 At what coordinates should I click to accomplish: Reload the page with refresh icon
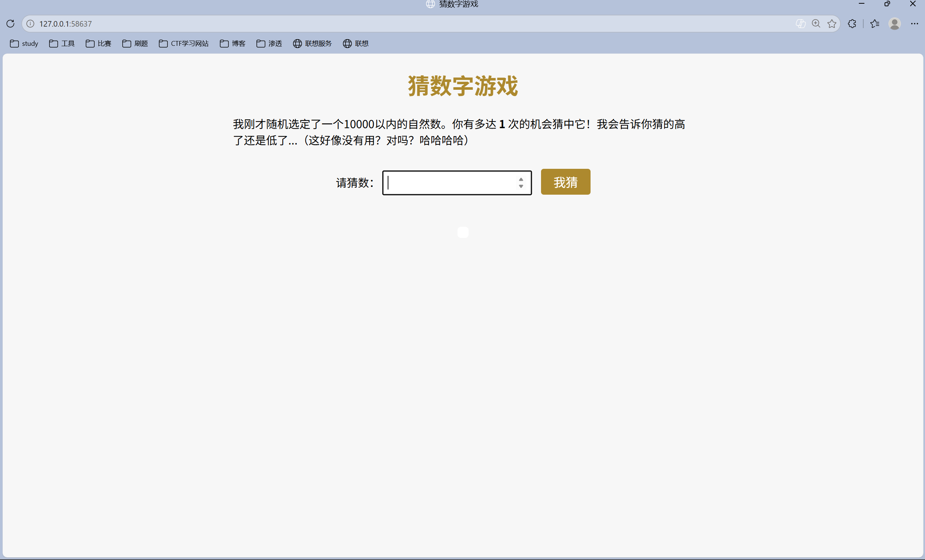point(10,24)
